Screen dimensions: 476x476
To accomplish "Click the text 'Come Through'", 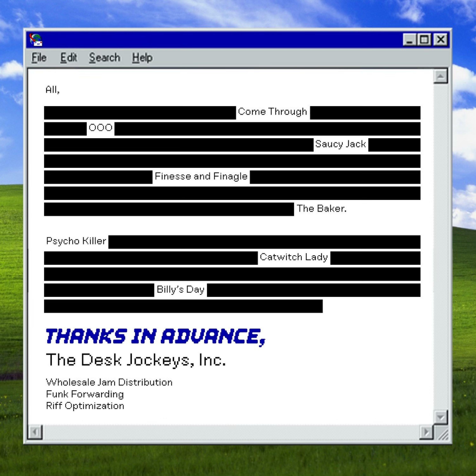I will click(x=272, y=112).
